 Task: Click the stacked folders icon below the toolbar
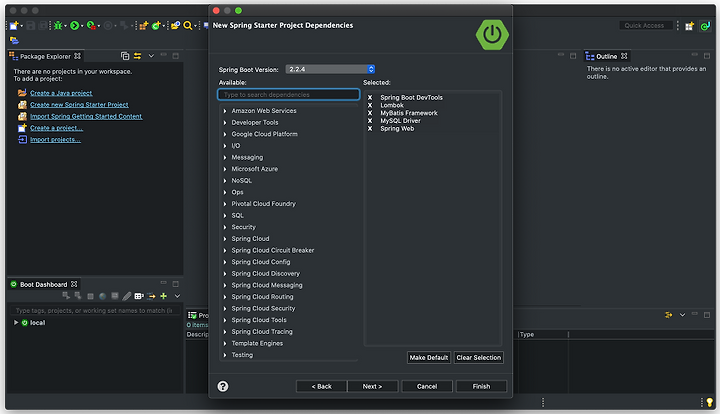[14, 41]
